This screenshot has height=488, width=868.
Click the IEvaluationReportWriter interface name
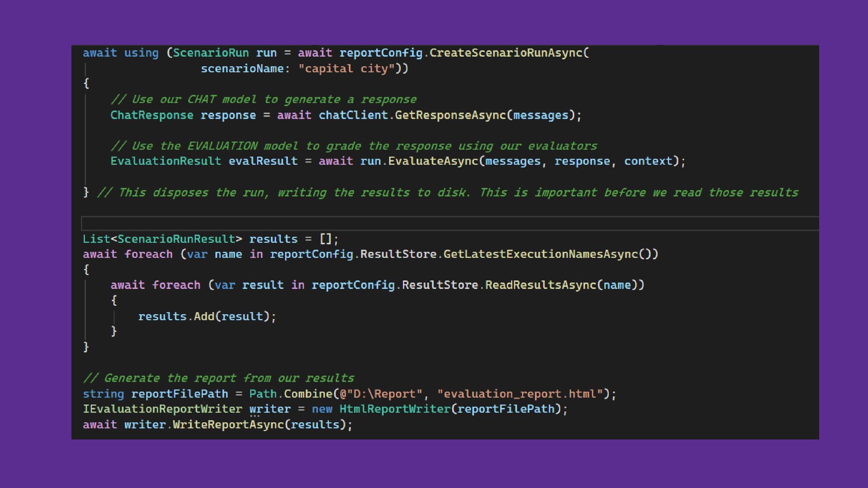[162, 409]
